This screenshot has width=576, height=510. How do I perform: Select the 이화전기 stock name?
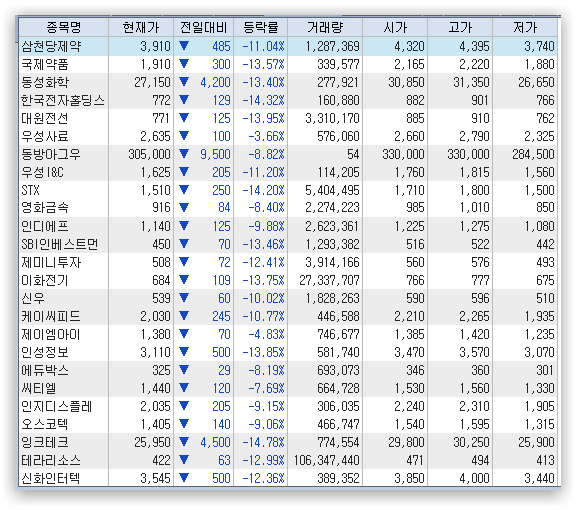click(45, 280)
